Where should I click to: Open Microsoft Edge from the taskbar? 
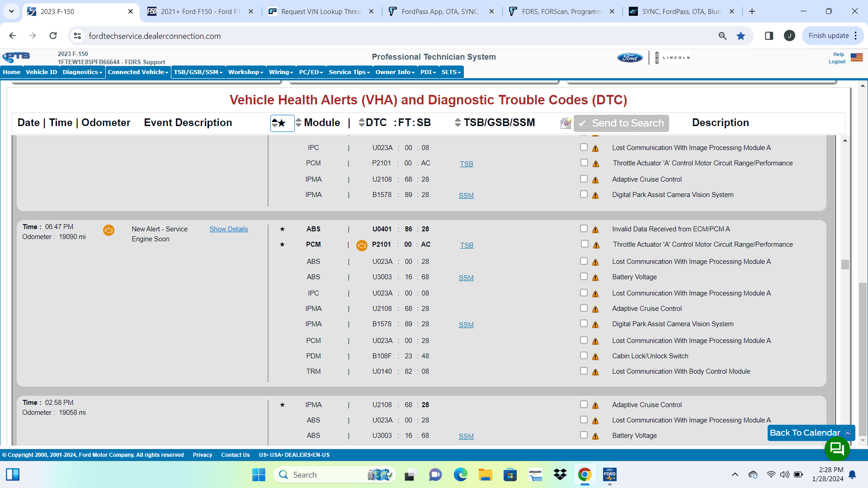[x=460, y=475]
